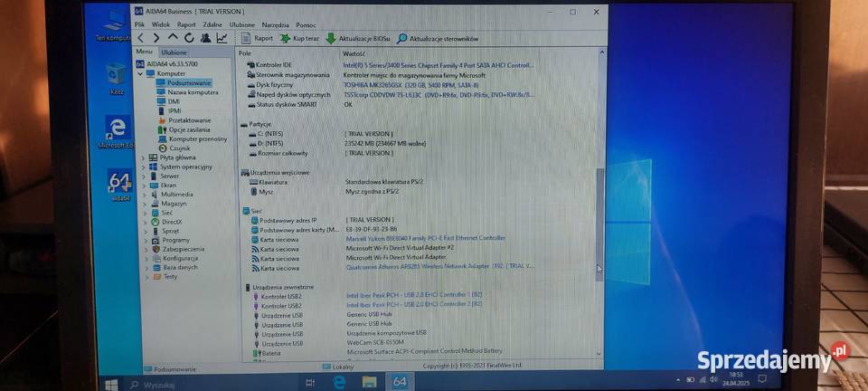Select Opcje zasilania in the tree

click(x=190, y=129)
